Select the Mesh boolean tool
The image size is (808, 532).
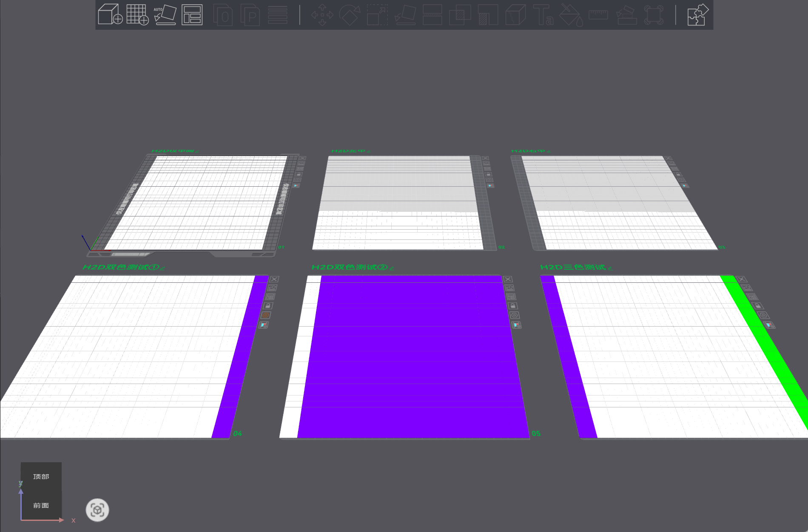point(460,14)
